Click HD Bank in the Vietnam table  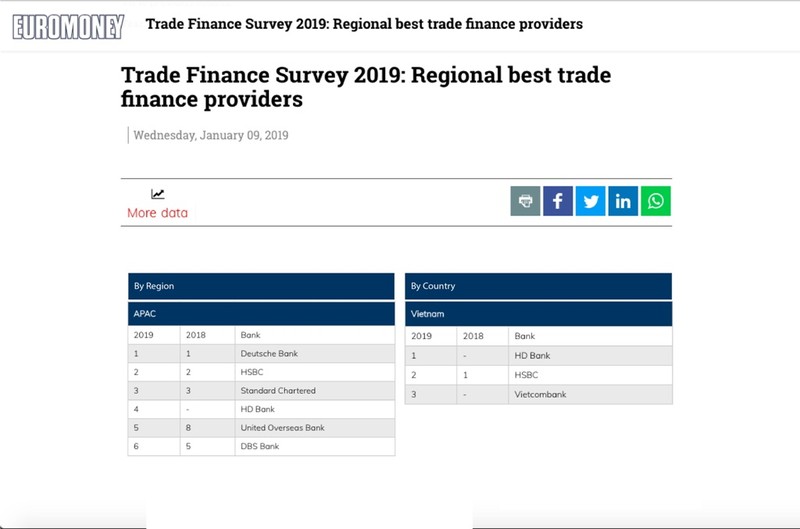click(x=532, y=356)
